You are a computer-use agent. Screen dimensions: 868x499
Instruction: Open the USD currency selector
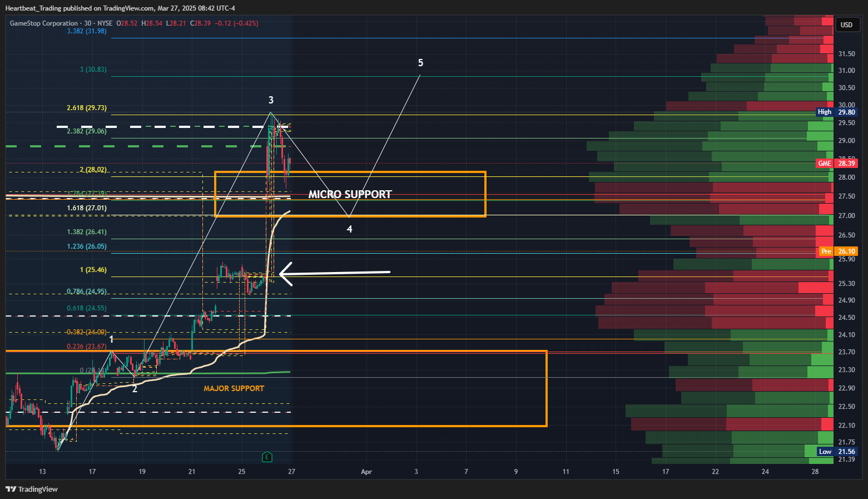point(846,24)
